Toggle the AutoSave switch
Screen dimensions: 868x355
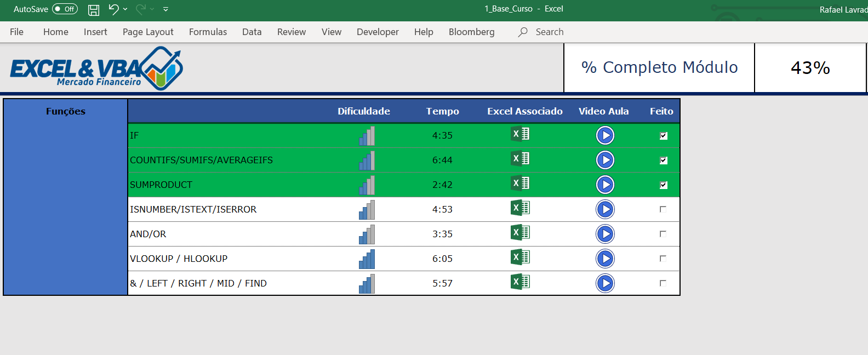point(65,9)
